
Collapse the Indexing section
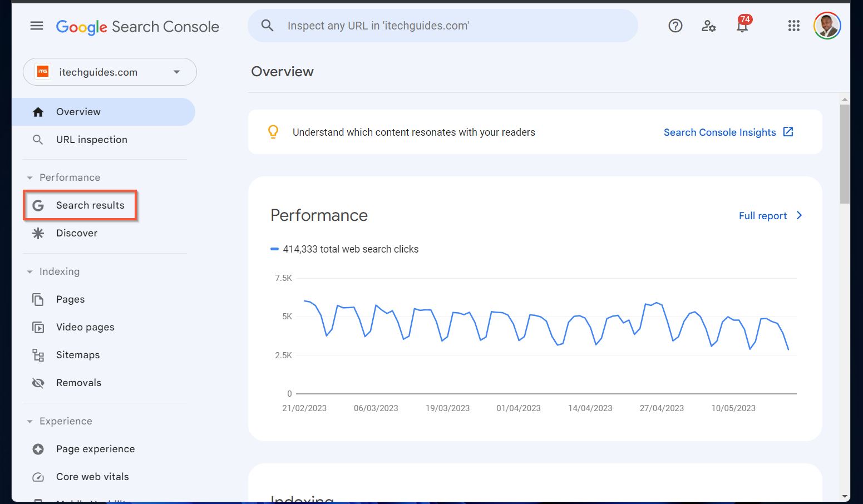pos(29,271)
